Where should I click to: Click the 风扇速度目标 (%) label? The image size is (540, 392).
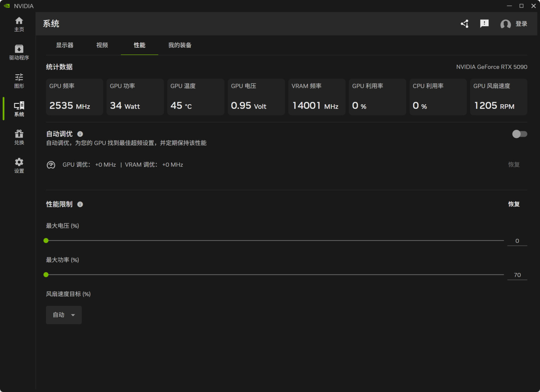point(68,294)
